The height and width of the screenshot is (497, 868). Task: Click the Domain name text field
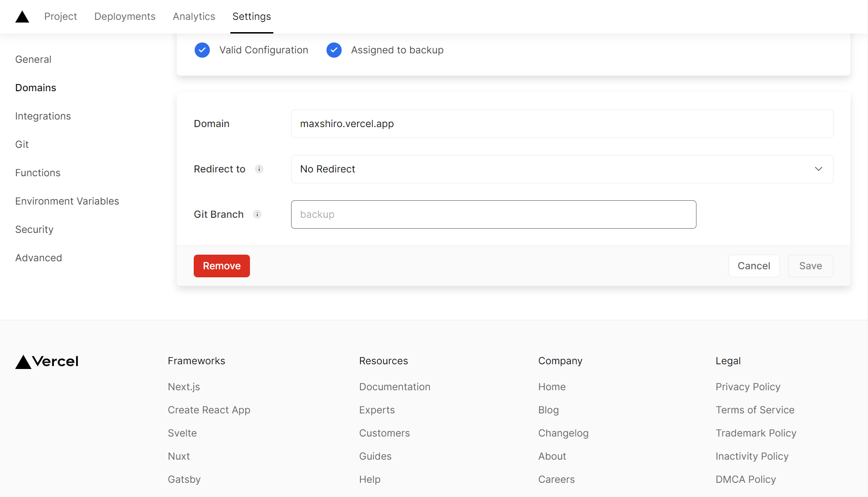click(x=562, y=124)
